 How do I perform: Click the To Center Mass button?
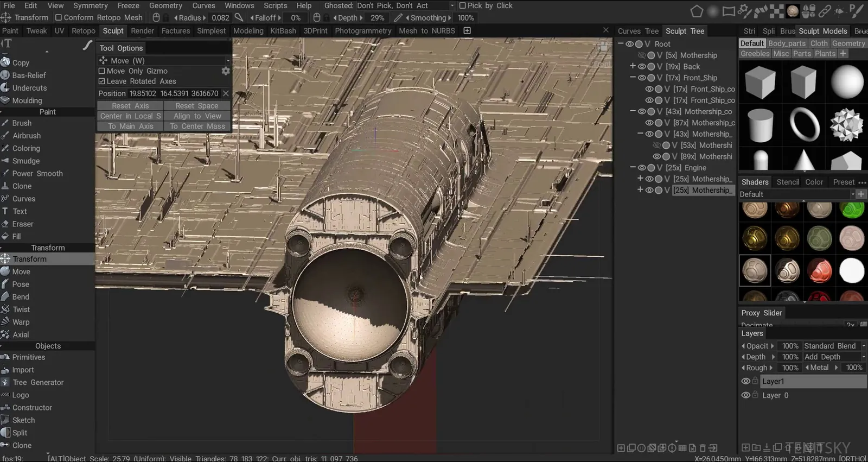click(197, 126)
